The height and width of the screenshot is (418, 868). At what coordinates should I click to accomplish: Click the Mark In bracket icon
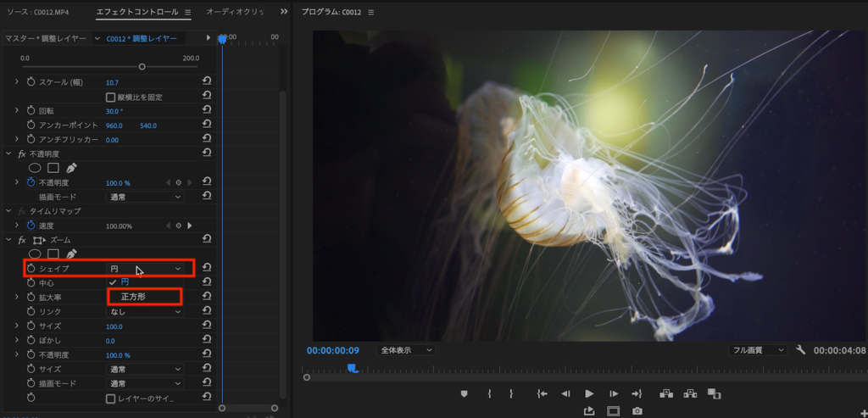coord(489,393)
